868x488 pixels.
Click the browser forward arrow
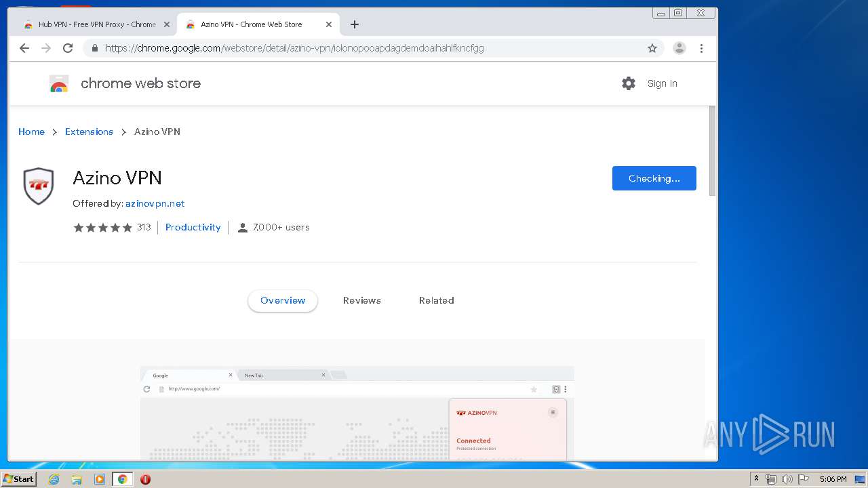(46, 48)
